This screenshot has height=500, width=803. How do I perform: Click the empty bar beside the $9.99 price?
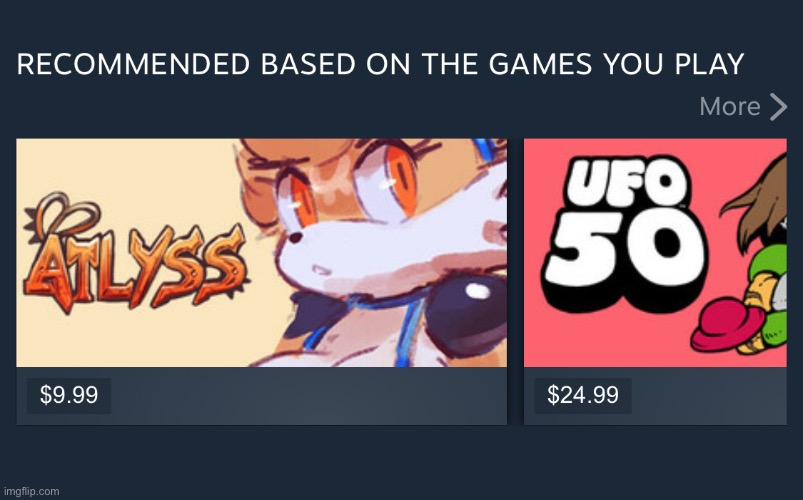click(309, 395)
